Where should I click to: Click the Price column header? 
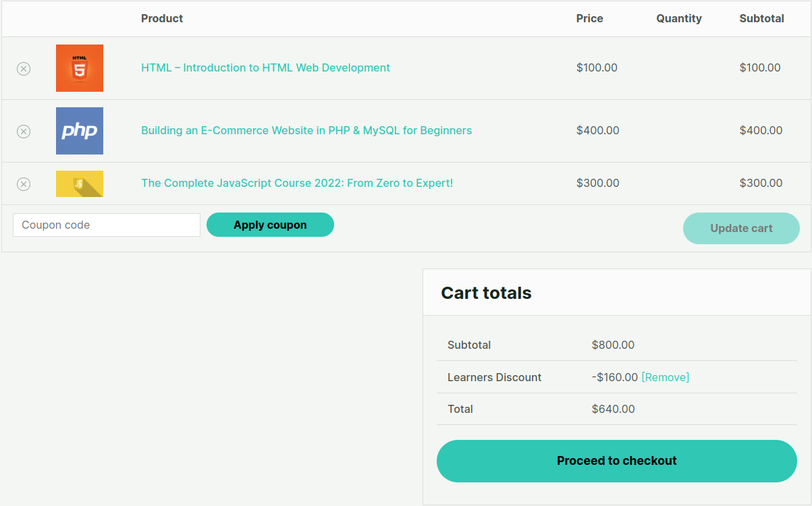tap(589, 18)
